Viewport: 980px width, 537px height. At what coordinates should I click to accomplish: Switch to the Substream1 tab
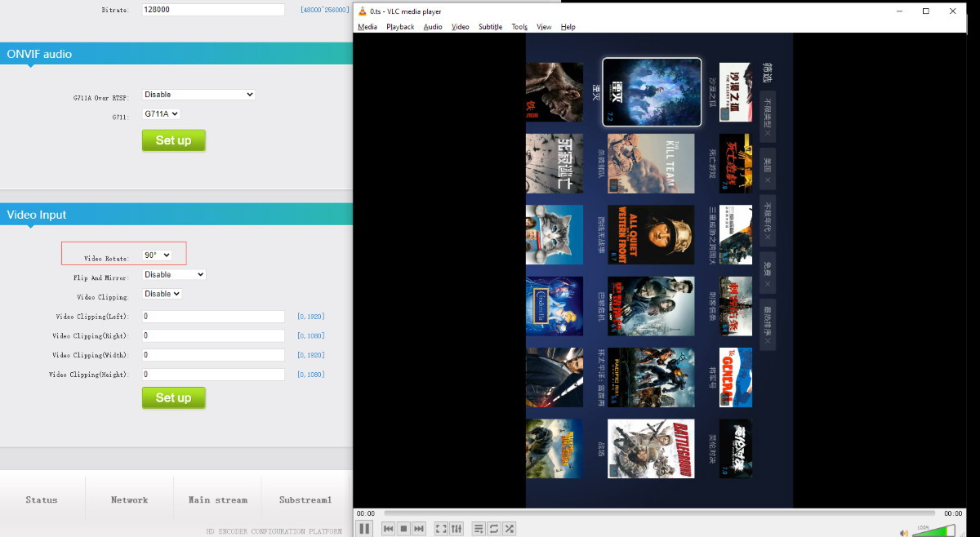(x=305, y=499)
